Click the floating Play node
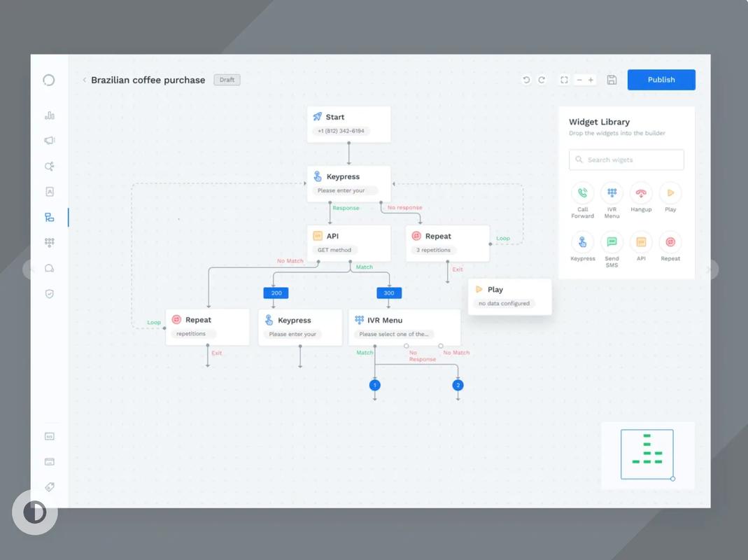Image resolution: width=748 pixels, height=560 pixels. click(509, 297)
